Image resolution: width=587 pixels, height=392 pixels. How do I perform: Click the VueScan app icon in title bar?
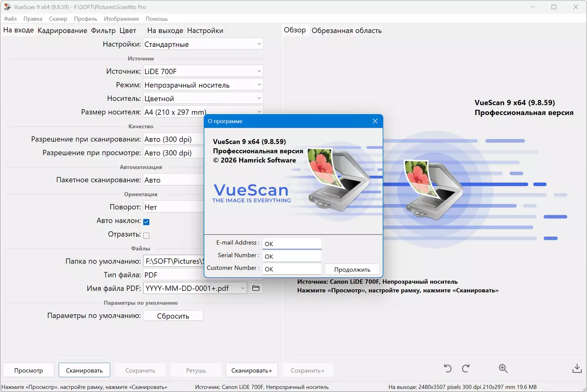coord(7,7)
